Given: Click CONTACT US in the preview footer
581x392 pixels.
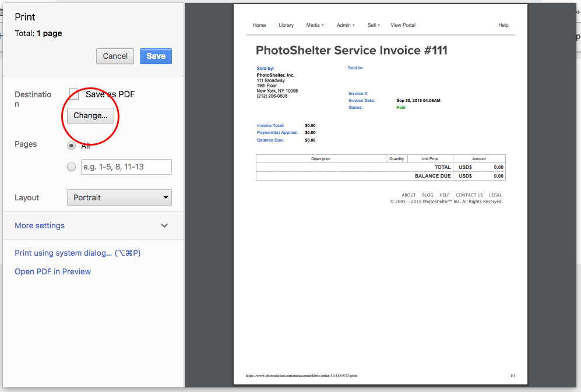Looking at the screenshot, I should tap(469, 195).
